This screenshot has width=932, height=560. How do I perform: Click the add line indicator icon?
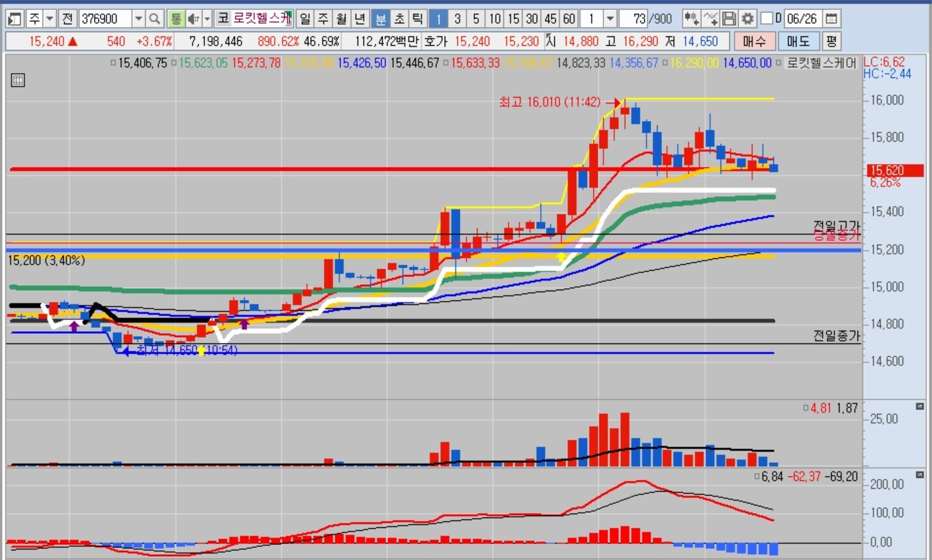[710, 18]
